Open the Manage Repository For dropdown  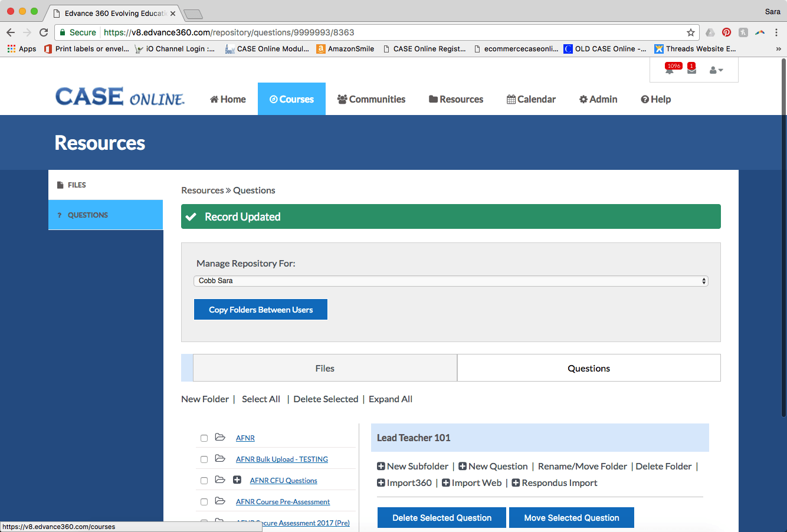[451, 281]
